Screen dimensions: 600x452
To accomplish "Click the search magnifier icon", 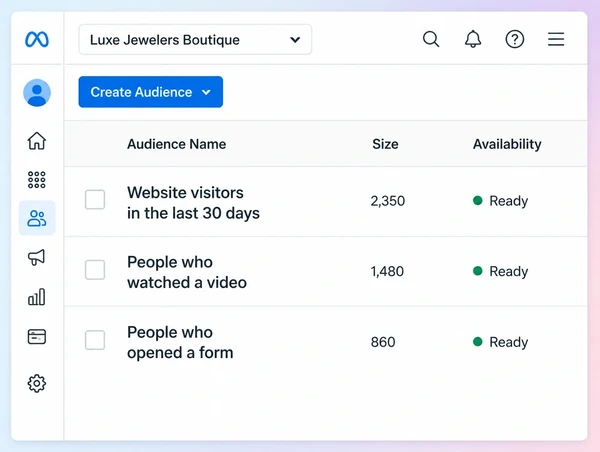I will (x=431, y=39).
